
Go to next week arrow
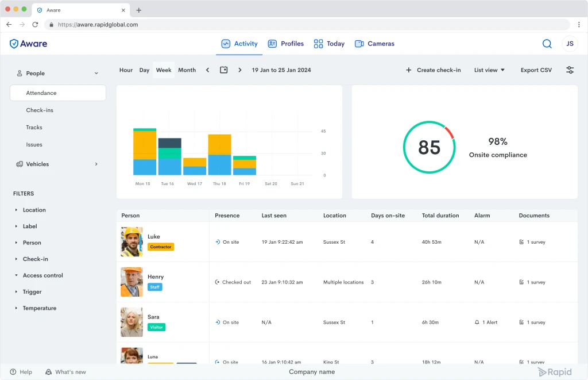click(x=239, y=70)
